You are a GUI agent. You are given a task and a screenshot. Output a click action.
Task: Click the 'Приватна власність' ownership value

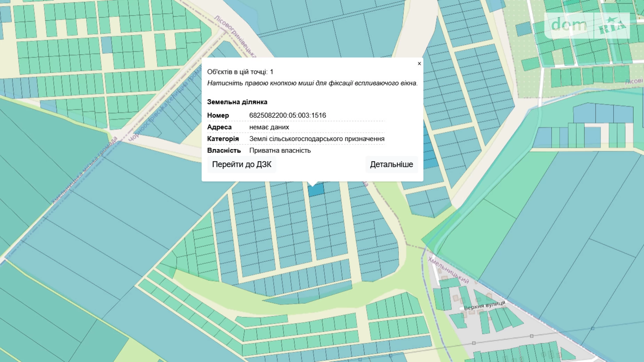280,151
